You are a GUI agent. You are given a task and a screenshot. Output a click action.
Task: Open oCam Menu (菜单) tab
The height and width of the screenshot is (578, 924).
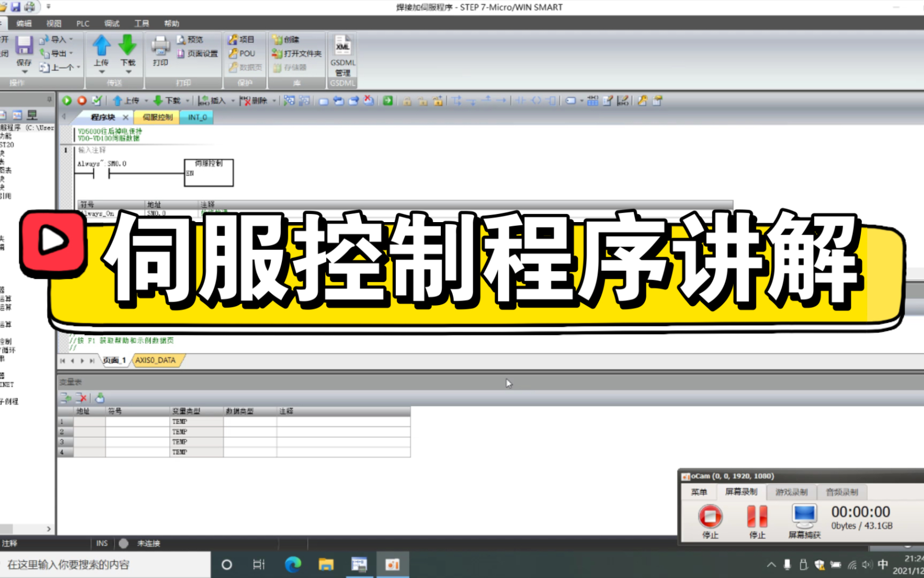pyautogui.click(x=699, y=492)
